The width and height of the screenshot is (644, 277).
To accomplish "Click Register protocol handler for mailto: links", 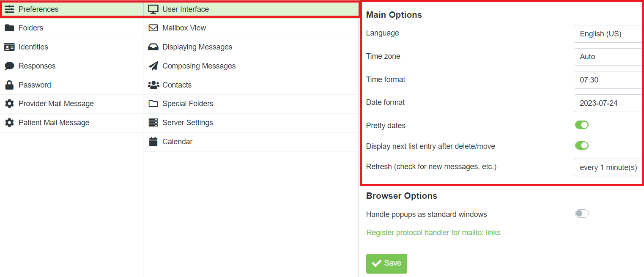I will (433, 232).
